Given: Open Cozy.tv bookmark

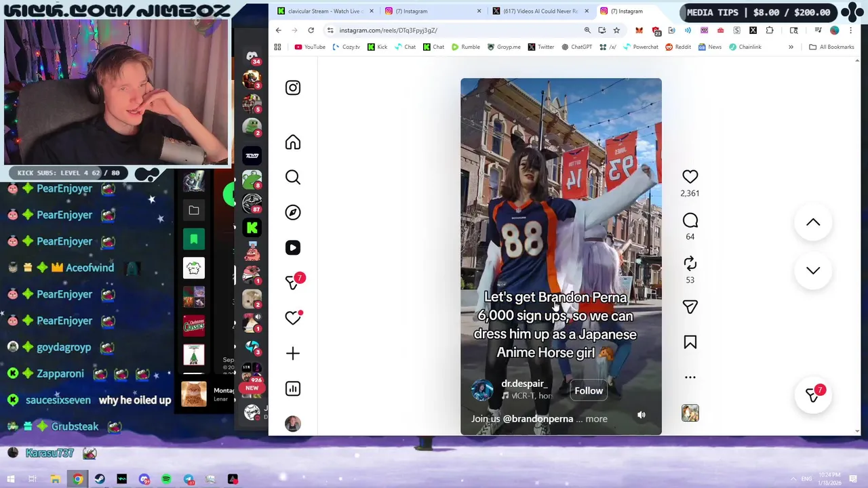Looking at the screenshot, I should pyautogui.click(x=346, y=47).
